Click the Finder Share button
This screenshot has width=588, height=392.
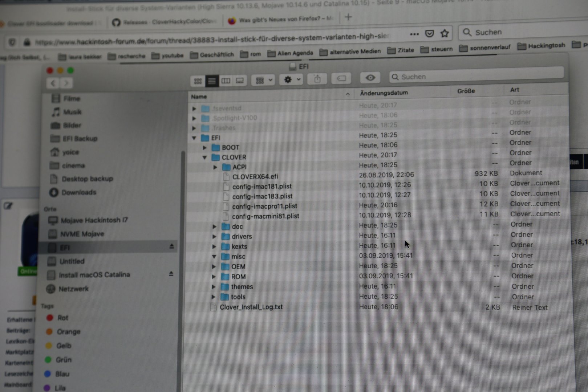tap(317, 78)
